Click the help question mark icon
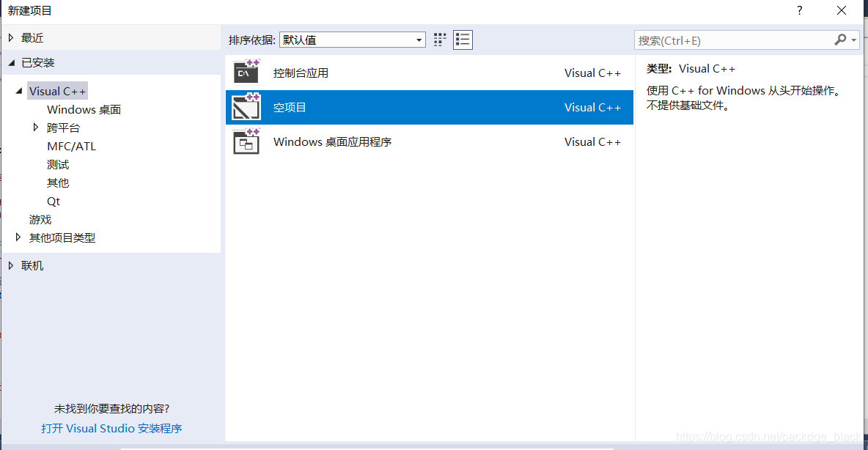This screenshot has height=450, width=868. 799,10
